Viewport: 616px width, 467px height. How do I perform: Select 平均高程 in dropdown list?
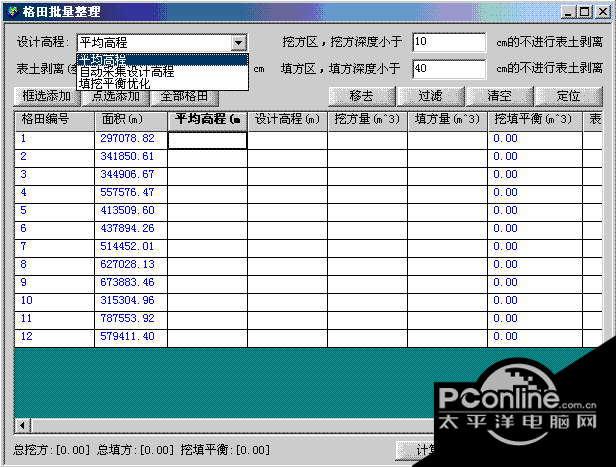click(x=162, y=60)
